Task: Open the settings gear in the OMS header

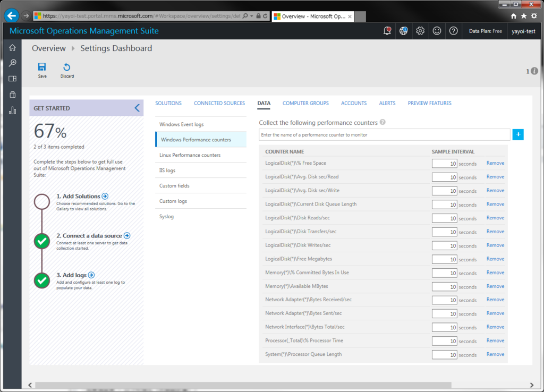Action: pos(420,31)
